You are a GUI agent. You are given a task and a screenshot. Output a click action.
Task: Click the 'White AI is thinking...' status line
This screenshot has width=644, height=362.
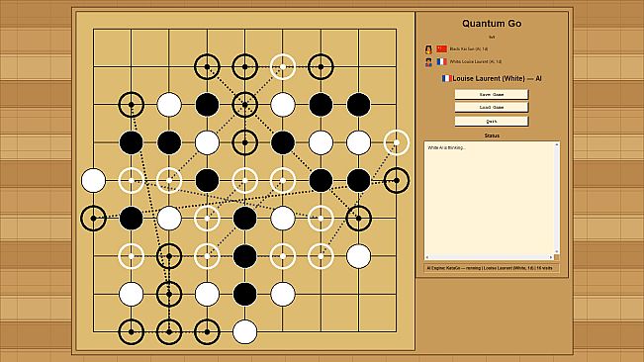(446, 147)
